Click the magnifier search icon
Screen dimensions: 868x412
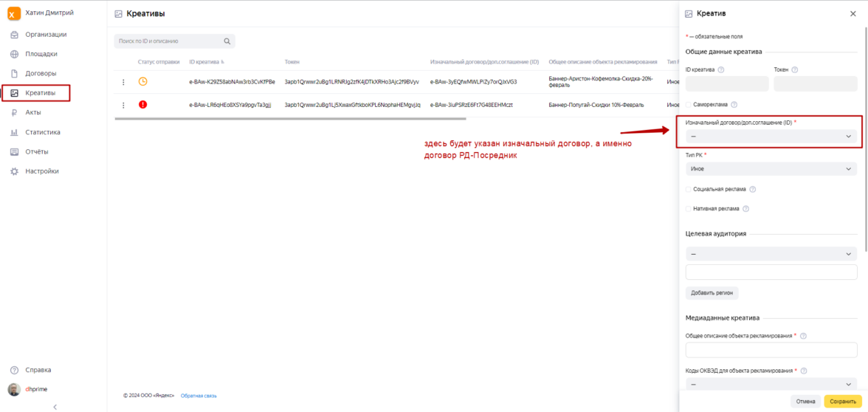click(x=227, y=41)
